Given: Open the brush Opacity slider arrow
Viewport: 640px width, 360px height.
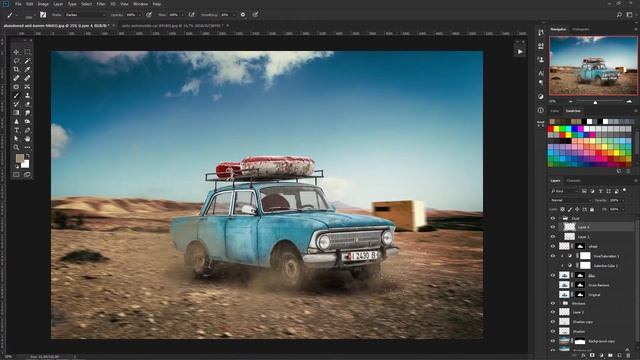Looking at the screenshot, I should click(140, 15).
